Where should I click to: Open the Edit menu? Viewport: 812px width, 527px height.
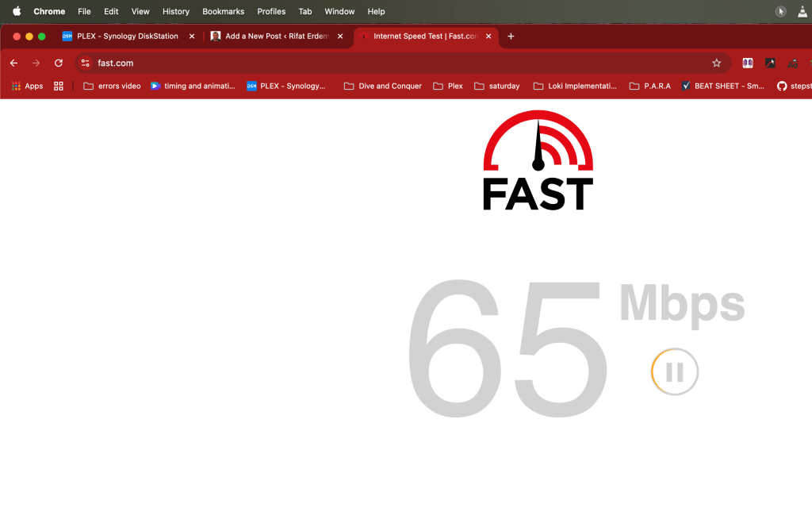tap(111, 11)
